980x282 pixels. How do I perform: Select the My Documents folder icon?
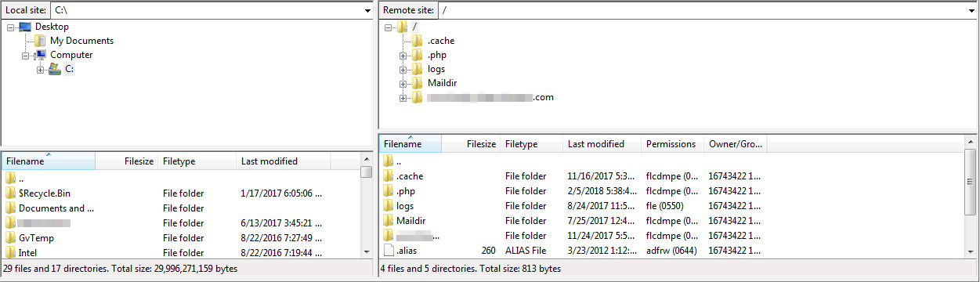click(x=41, y=41)
